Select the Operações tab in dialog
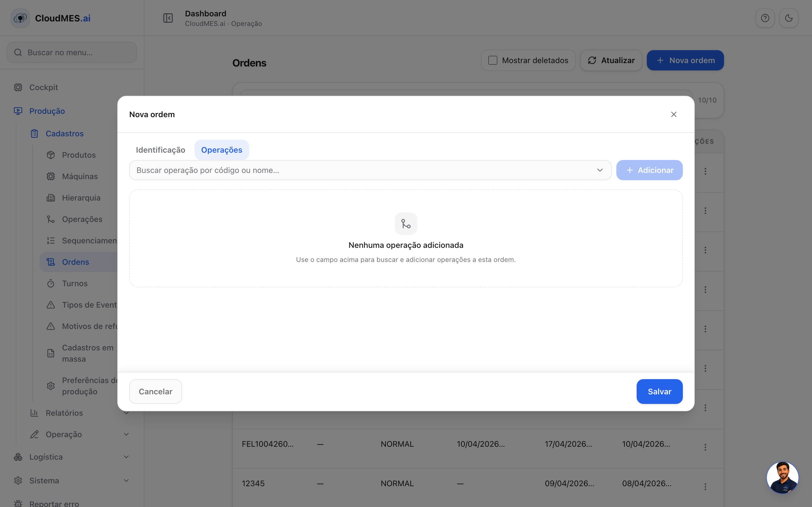This screenshot has width=812, height=507. point(222,150)
